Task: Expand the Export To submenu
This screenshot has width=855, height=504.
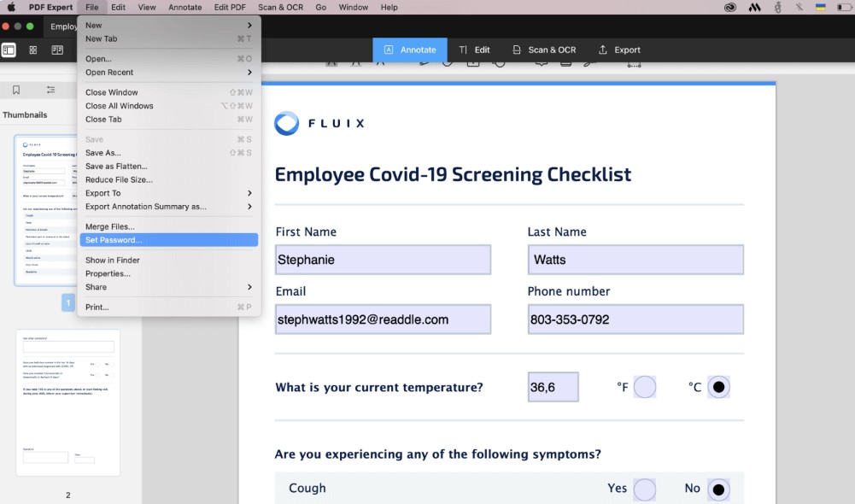Action: [168, 193]
